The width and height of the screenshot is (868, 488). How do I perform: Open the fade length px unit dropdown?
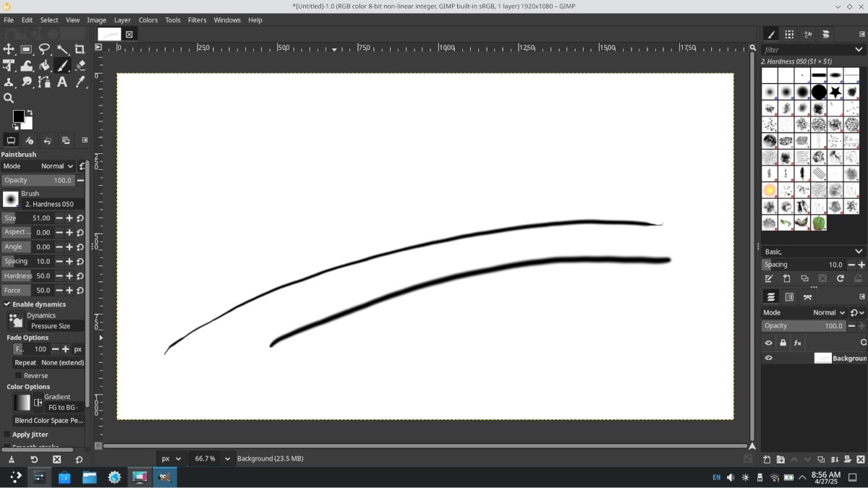pyautogui.click(x=78, y=349)
